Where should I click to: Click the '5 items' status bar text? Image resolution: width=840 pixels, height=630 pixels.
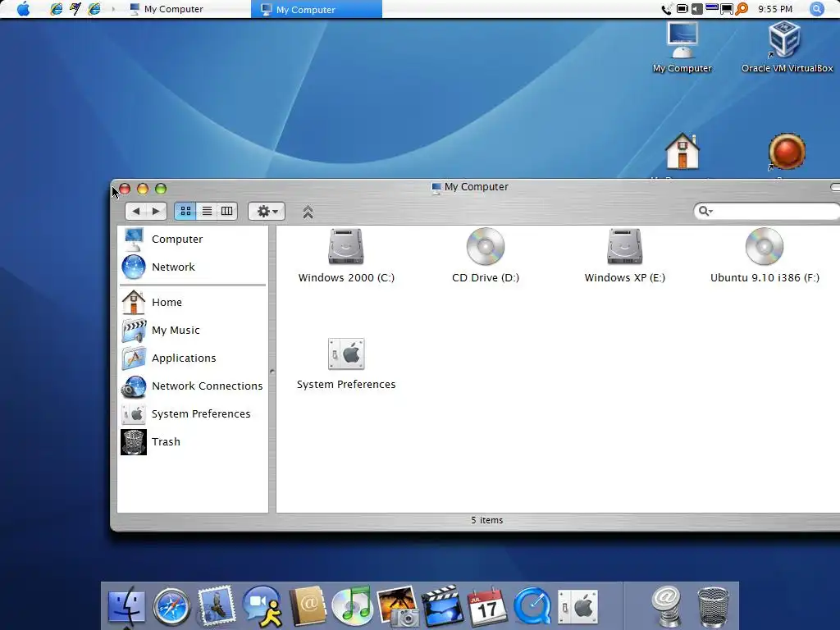tap(487, 520)
